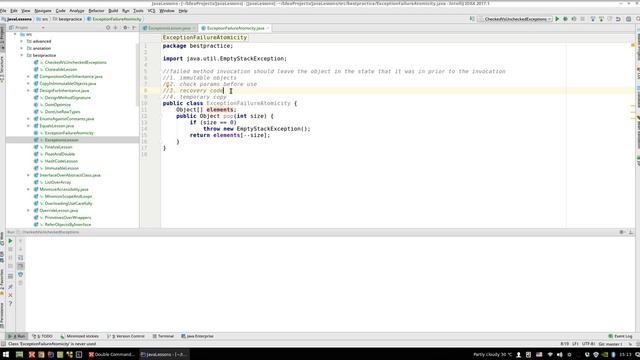Open the Navigate menu

tap(43, 11)
